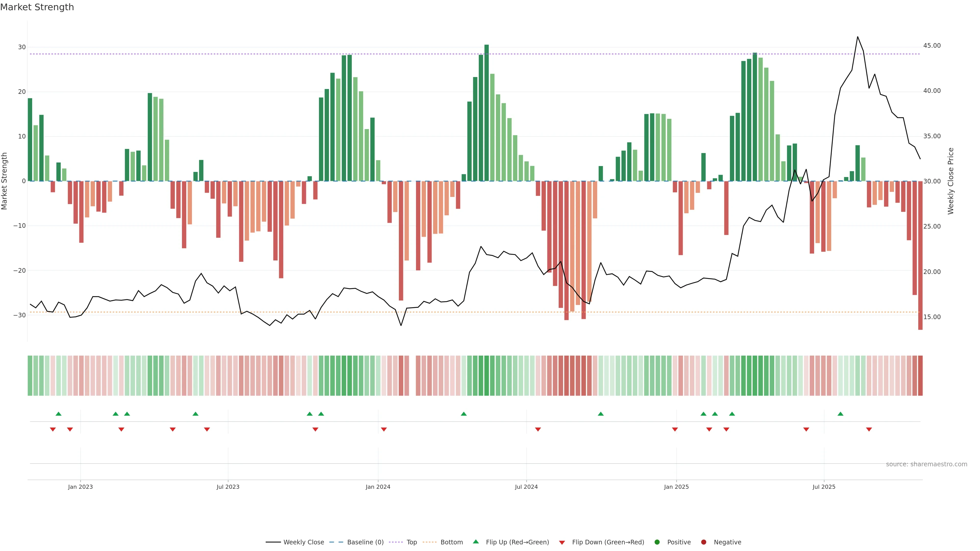Image resolution: width=980 pixels, height=551 pixels.
Task: Click the leftmost green flip-up triangle marker
Action: pyautogui.click(x=59, y=414)
